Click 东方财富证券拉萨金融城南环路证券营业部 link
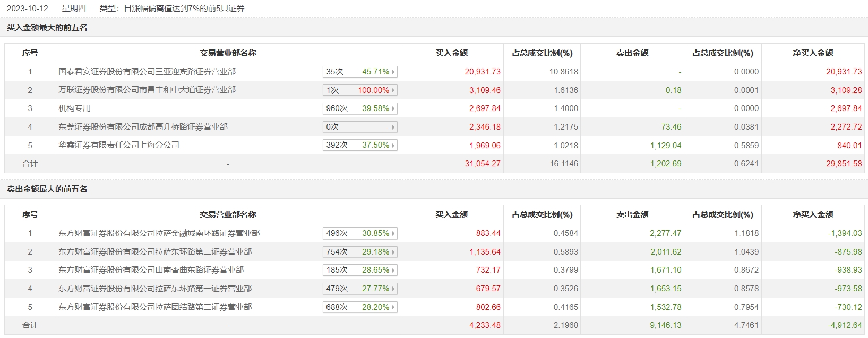This screenshot has width=868, height=338. (159, 233)
